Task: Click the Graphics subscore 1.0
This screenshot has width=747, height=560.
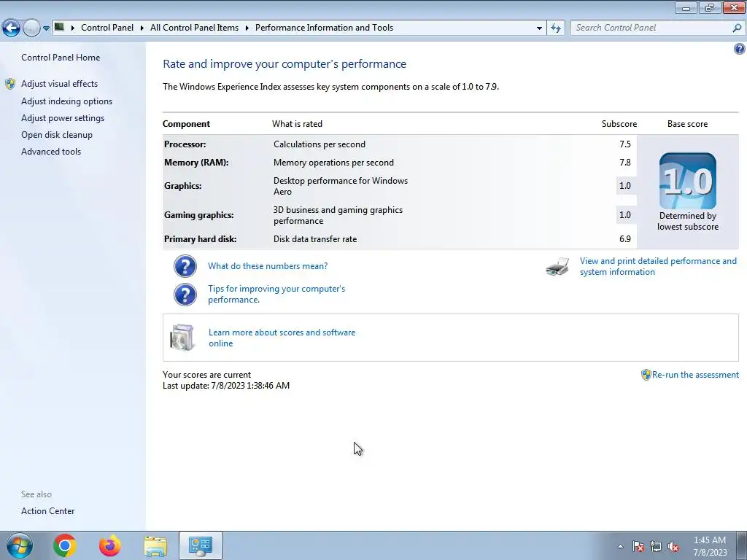Action: pyautogui.click(x=625, y=186)
